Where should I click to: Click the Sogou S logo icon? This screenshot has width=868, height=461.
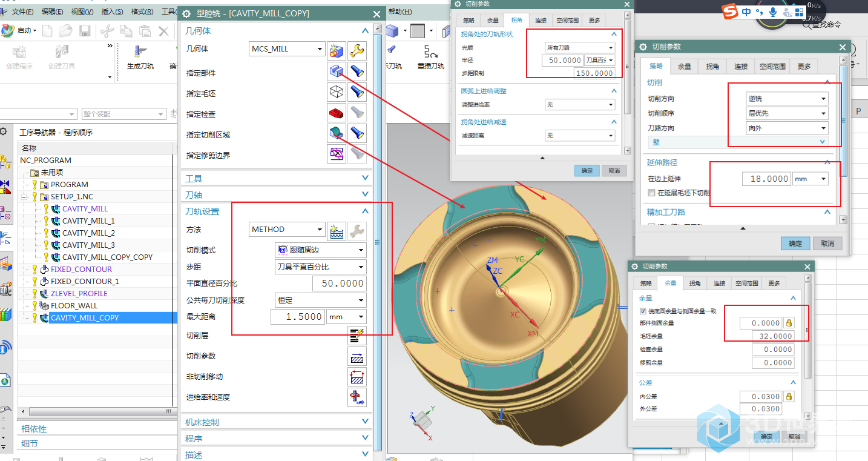pos(731,12)
